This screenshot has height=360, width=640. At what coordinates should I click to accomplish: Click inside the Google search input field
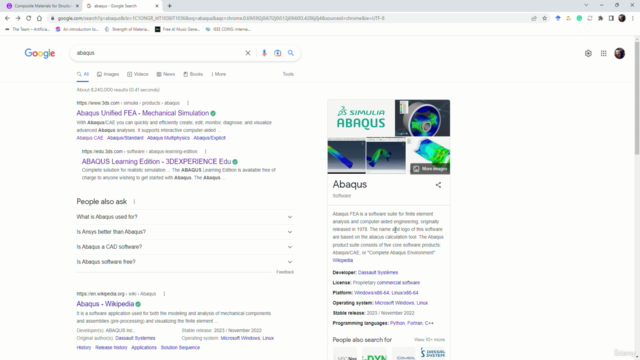pyautogui.click(x=159, y=53)
